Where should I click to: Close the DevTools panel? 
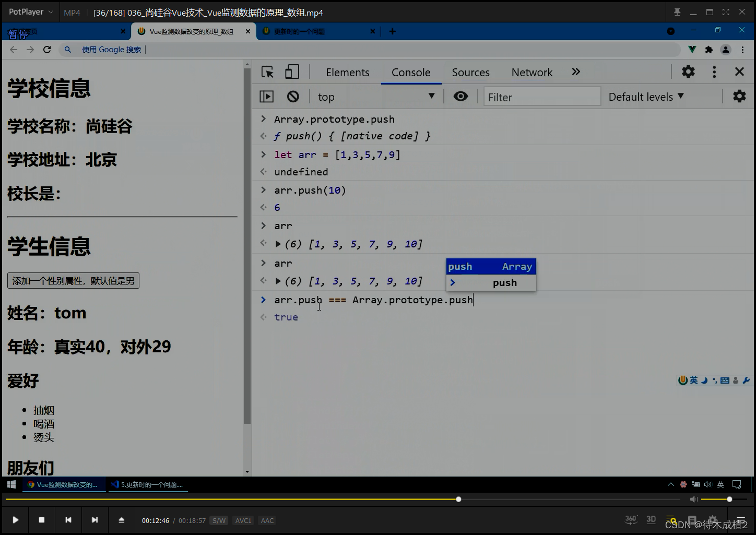[739, 72]
